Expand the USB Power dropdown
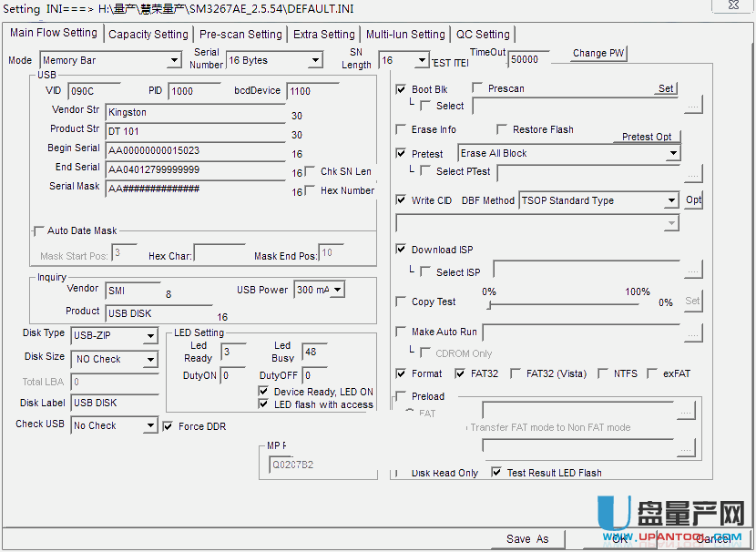This screenshot has width=756, height=552. 337,290
